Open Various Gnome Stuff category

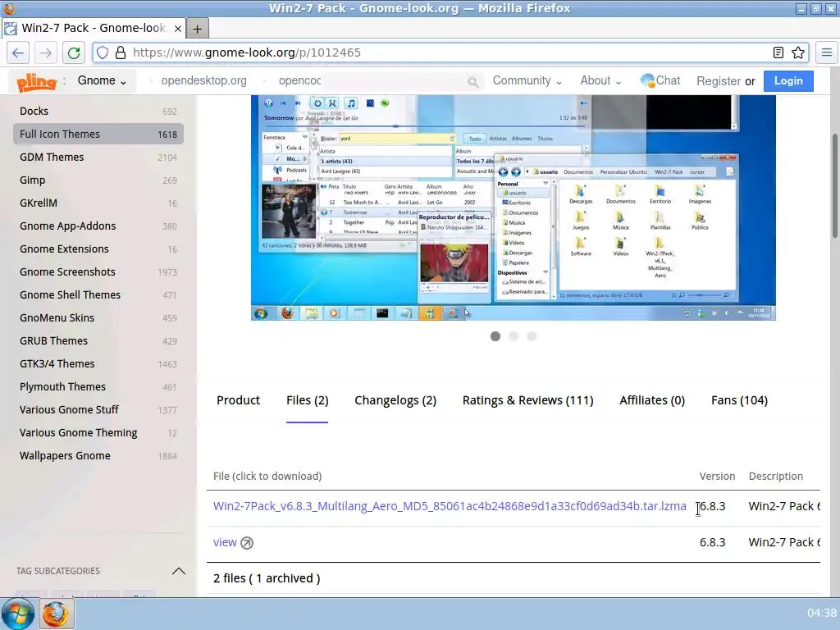[x=98, y=410]
